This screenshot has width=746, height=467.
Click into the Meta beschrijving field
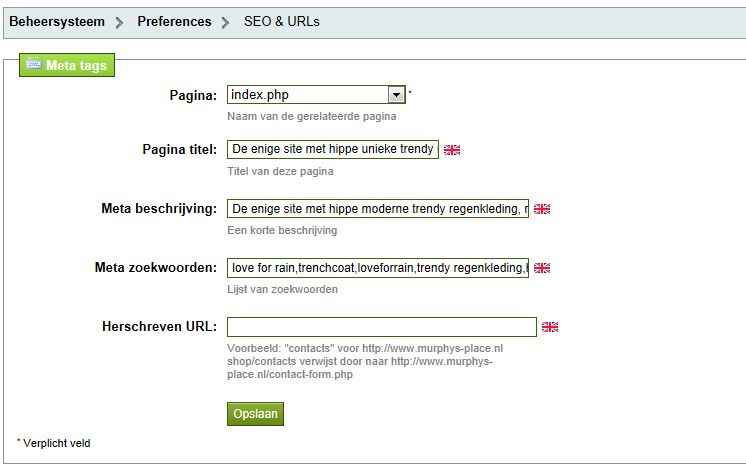[x=377, y=209]
